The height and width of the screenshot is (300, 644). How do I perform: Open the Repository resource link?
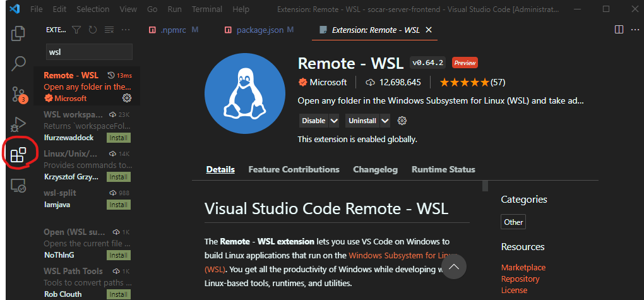coord(520,279)
